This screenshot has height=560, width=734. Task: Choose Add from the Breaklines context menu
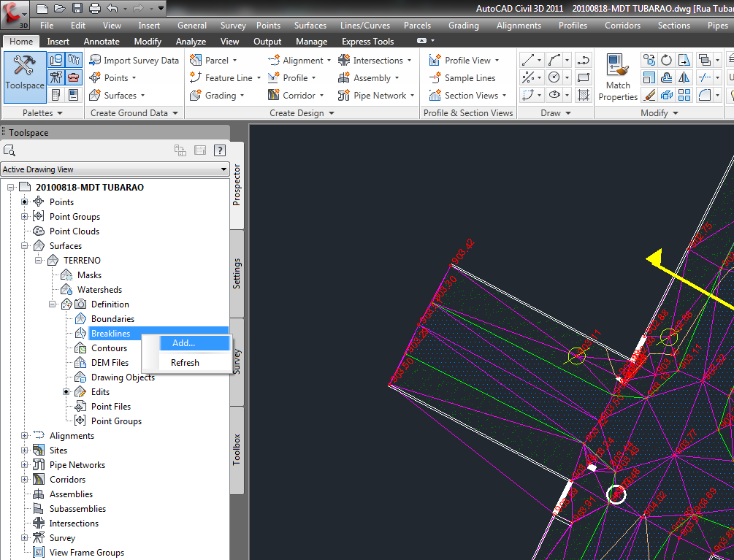click(185, 343)
